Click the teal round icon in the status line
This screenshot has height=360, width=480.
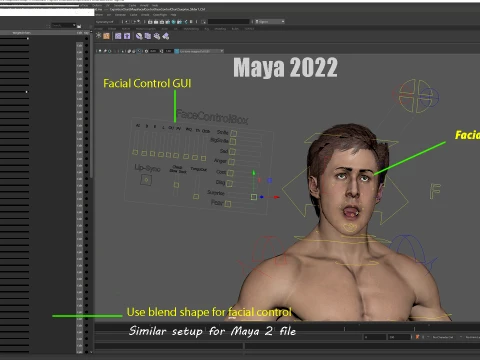point(173,22)
